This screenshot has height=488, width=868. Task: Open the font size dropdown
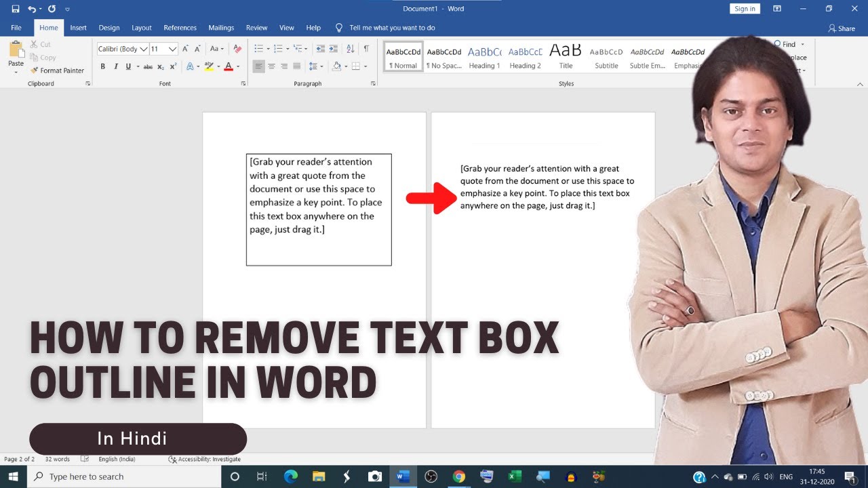tap(173, 49)
